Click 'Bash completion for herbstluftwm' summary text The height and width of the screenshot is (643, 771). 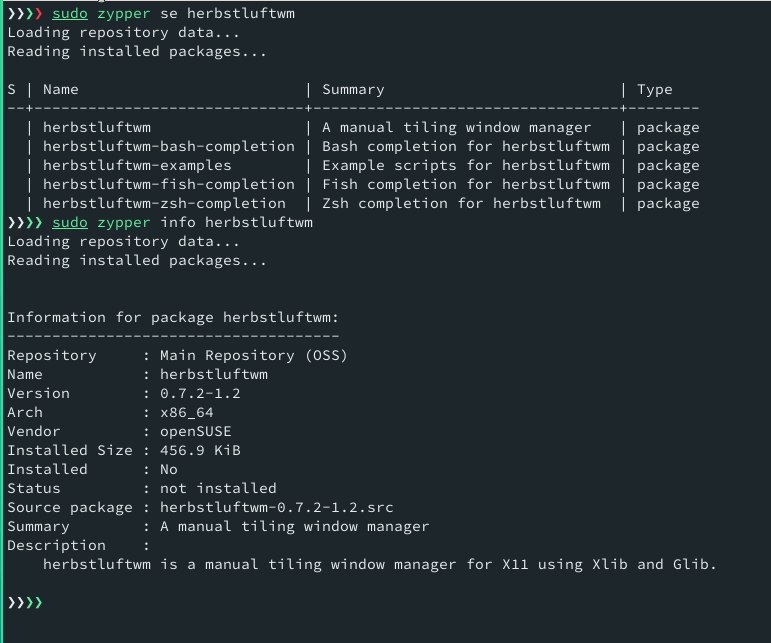pos(466,146)
